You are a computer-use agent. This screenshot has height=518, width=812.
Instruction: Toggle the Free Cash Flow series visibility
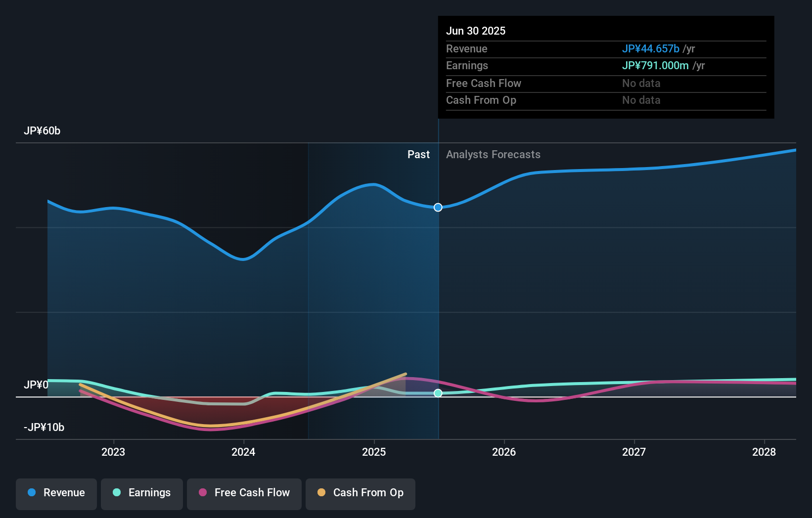(244, 493)
